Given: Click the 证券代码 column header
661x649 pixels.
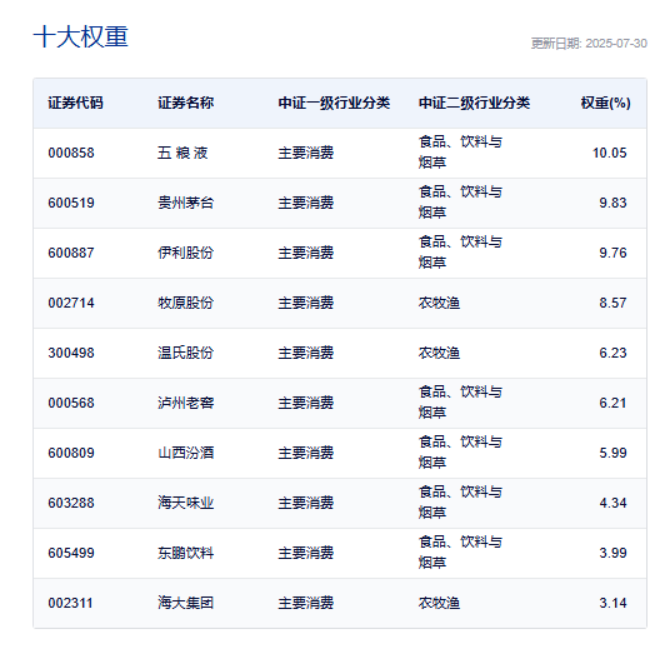Looking at the screenshot, I should 75,103.
